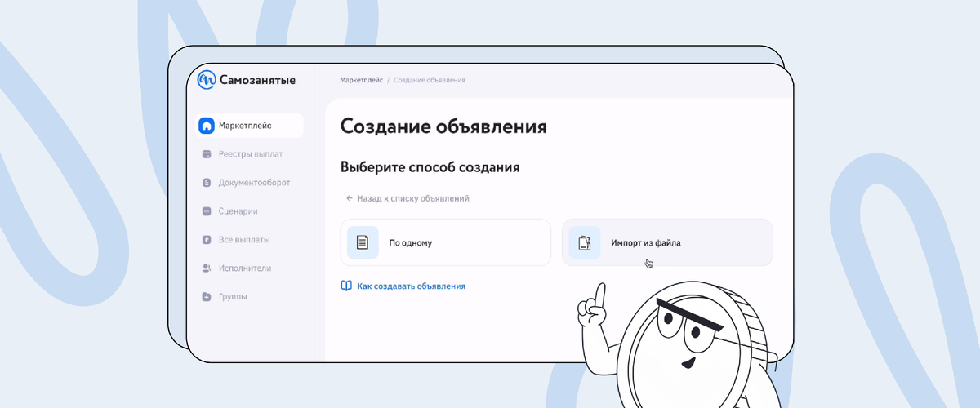Click the Создание объявления page heading
The width and height of the screenshot is (980, 408).
pos(443,126)
